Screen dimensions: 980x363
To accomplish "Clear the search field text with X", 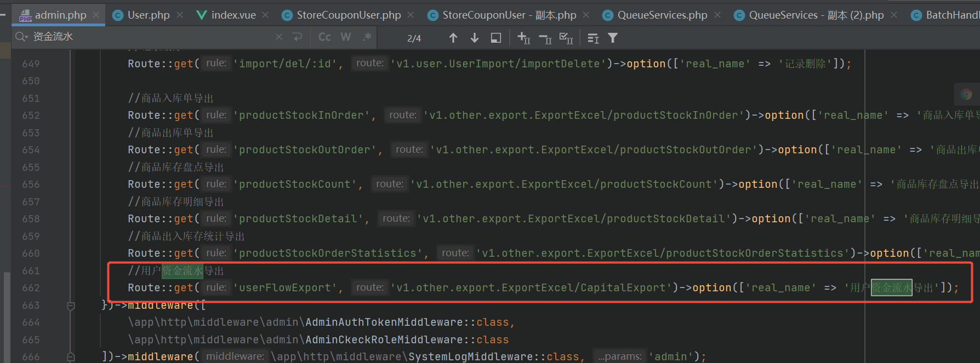I will point(279,37).
